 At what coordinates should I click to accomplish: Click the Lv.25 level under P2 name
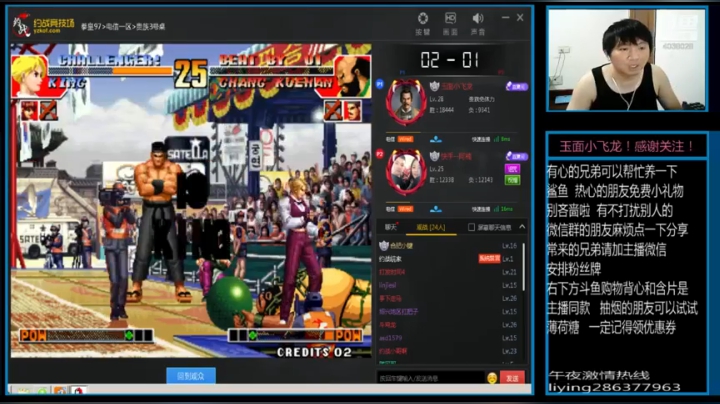tap(437, 168)
